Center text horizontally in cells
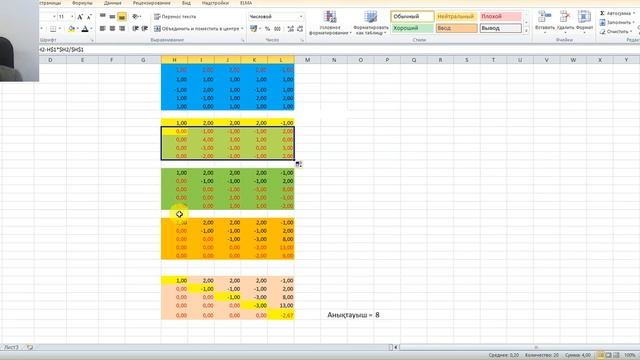This screenshot has height=360, width=640. [112, 29]
